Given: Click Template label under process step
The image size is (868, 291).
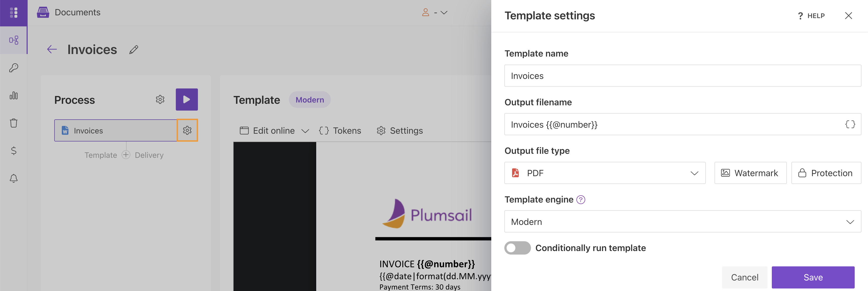Looking at the screenshot, I should click(x=101, y=155).
